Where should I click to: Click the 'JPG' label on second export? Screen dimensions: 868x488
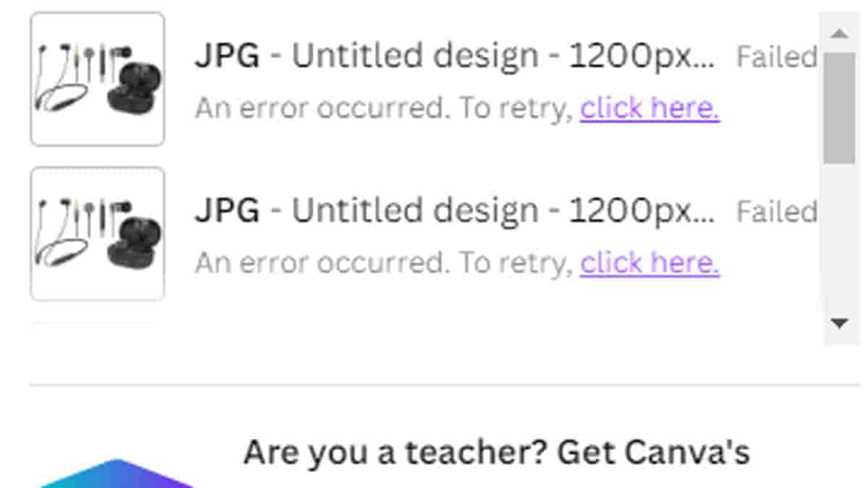coord(226,211)
